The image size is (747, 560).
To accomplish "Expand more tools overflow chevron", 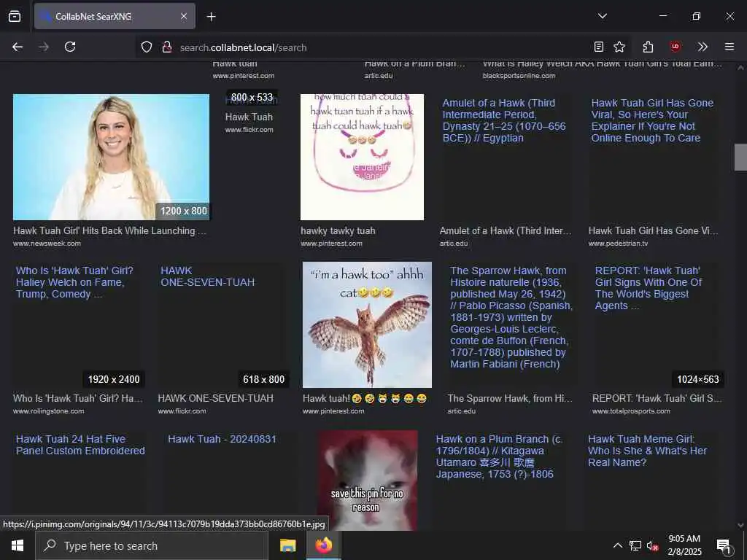I will point(703,47).
